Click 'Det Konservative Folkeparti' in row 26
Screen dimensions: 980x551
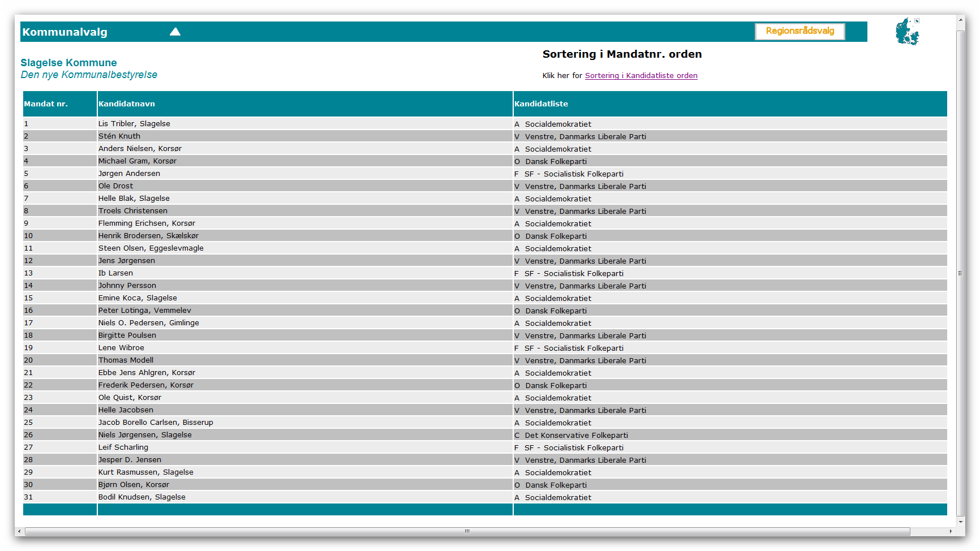(576, 436)
